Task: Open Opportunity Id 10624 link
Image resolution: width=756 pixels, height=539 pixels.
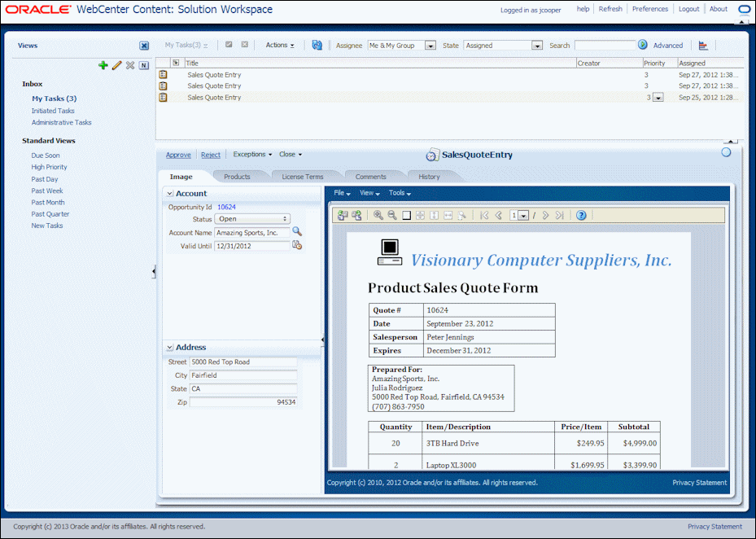Action: point(226,207)
